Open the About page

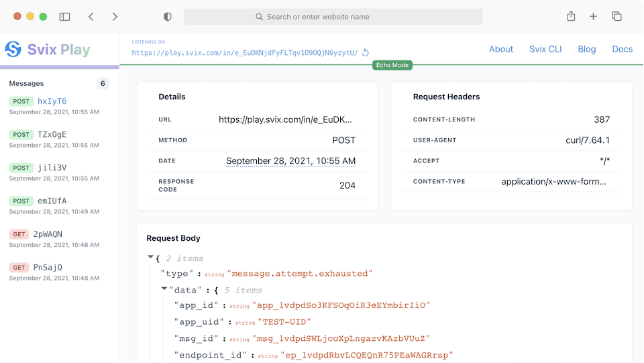[x=500, y=49]
